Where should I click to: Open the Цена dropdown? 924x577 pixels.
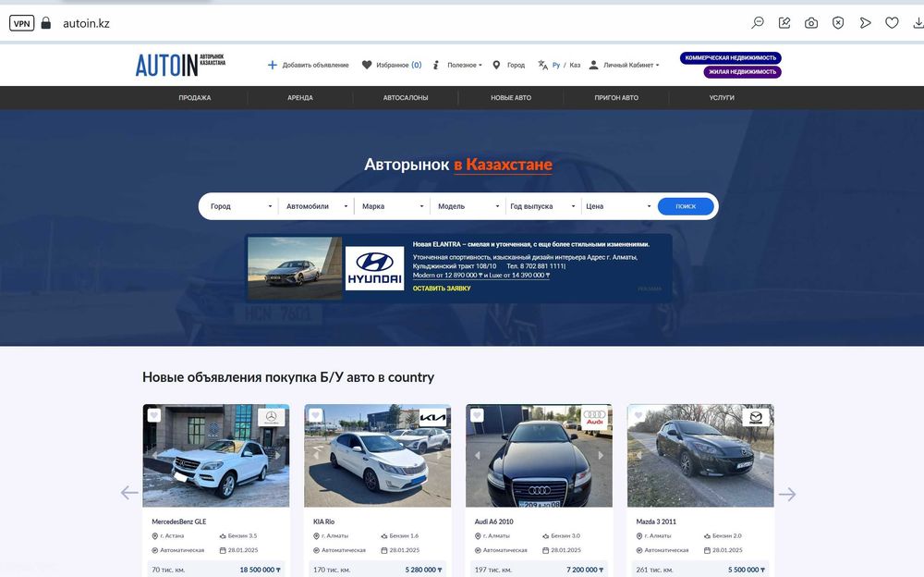[619, 206]
